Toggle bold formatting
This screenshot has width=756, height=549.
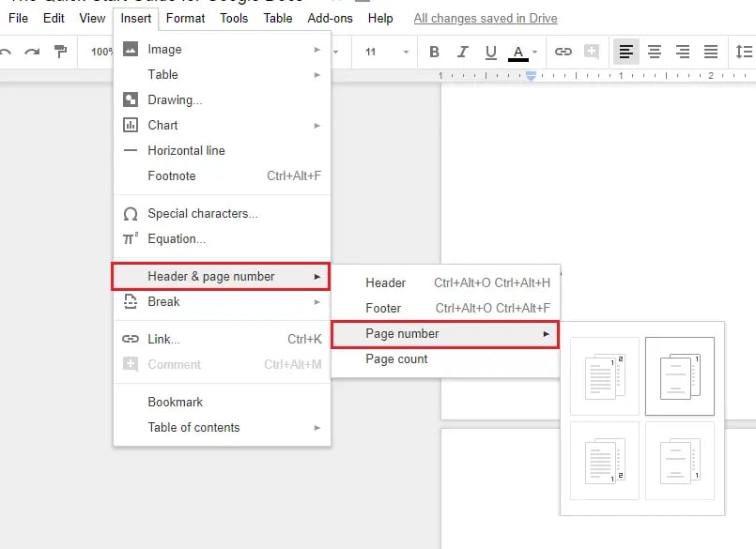[434, 52]
